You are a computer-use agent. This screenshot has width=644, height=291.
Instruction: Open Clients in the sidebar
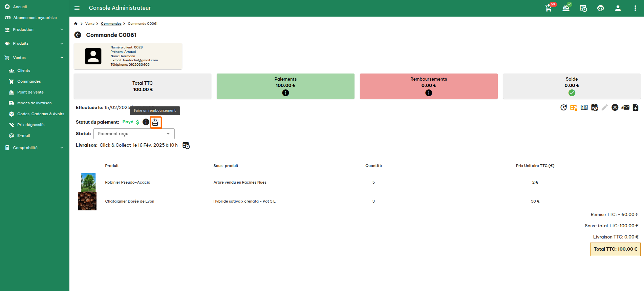tap(24, 70)
